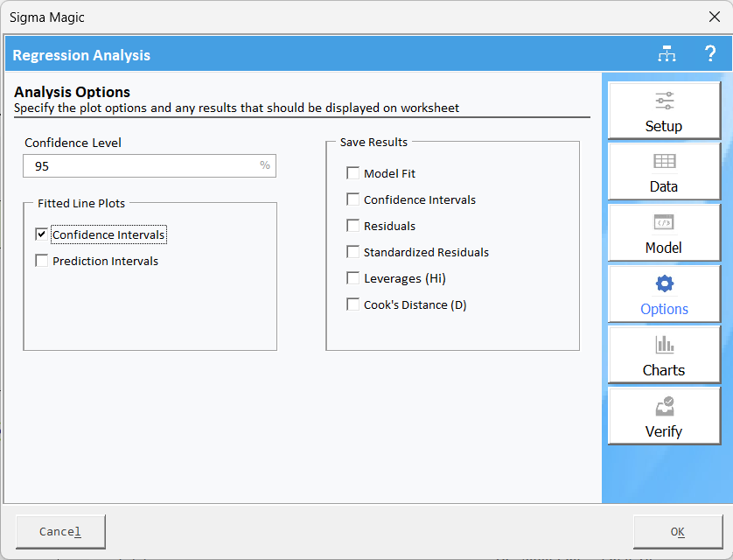
Task: Check Confidence Intervals under Save Results
Action: (x=353, y=199)
